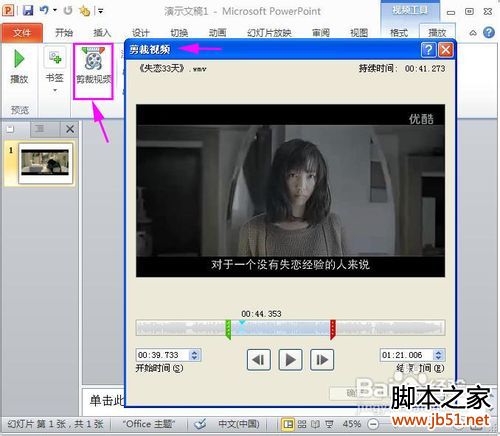
Task: Click the 45% zoom level button
Action: [x=352, y=424]
